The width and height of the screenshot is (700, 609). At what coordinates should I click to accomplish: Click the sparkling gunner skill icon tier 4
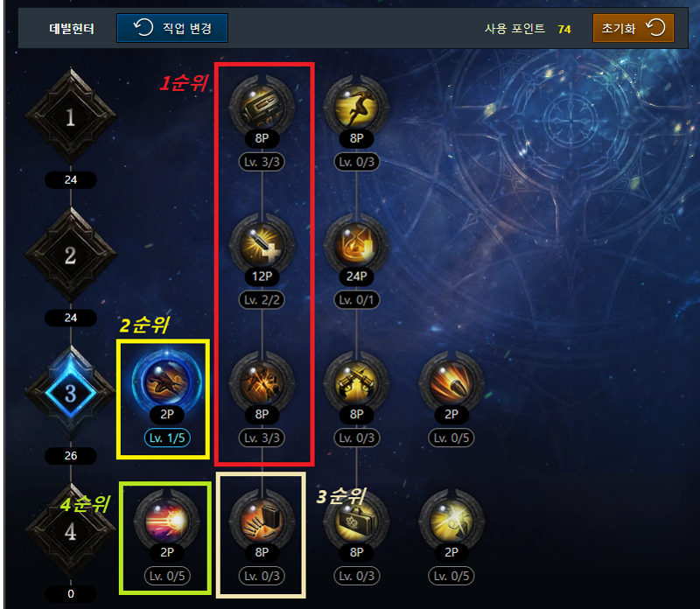[451, 521]
